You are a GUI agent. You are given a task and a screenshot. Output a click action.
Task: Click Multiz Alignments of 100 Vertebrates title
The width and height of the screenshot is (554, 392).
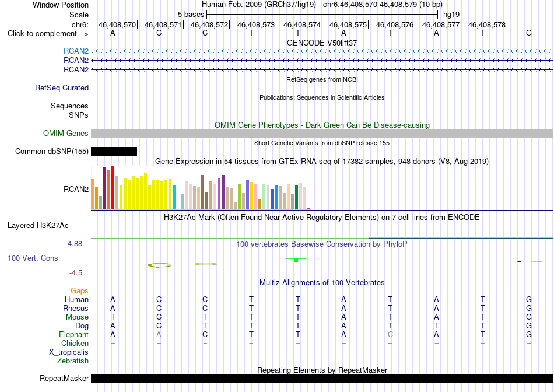322,283
